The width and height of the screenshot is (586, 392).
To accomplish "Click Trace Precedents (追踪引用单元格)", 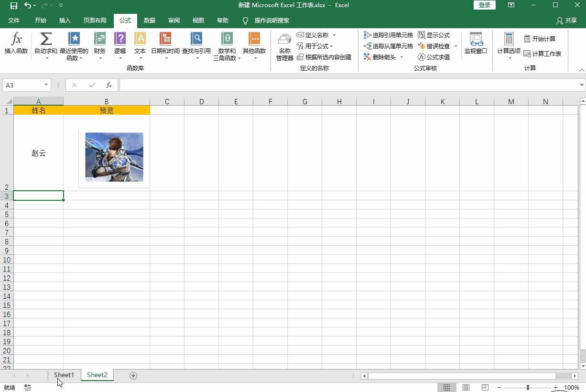I will [x=388, y=35].
